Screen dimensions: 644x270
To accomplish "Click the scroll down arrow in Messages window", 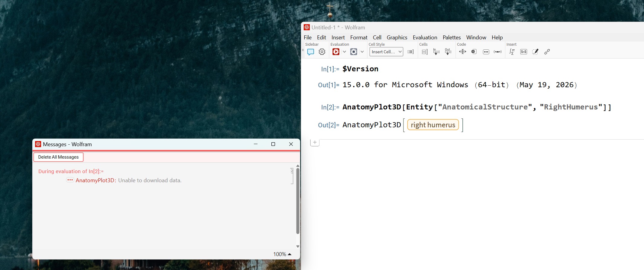I will (298, 246).
